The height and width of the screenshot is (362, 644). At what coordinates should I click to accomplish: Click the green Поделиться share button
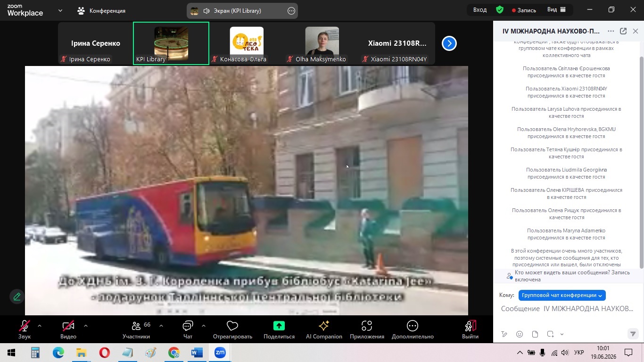point(279,329)
